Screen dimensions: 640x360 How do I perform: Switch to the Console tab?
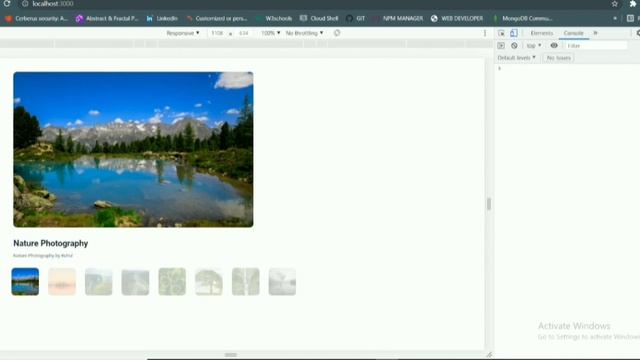pos(573,33)
